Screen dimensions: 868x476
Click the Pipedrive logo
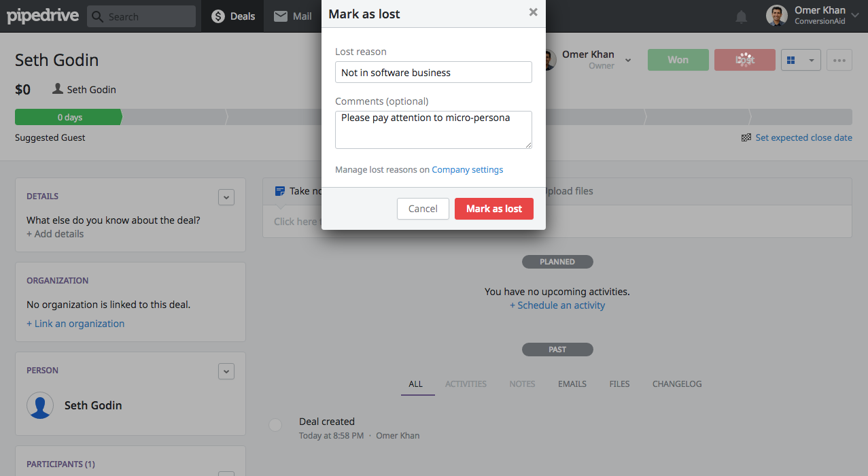[x=41, y=16]
